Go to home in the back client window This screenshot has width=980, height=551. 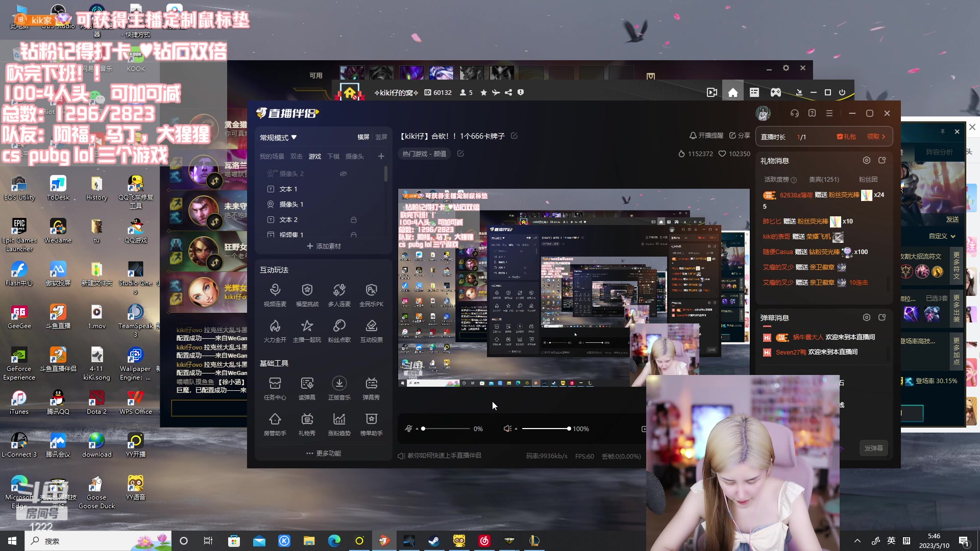pyautogui.click(x=733, y=92)
